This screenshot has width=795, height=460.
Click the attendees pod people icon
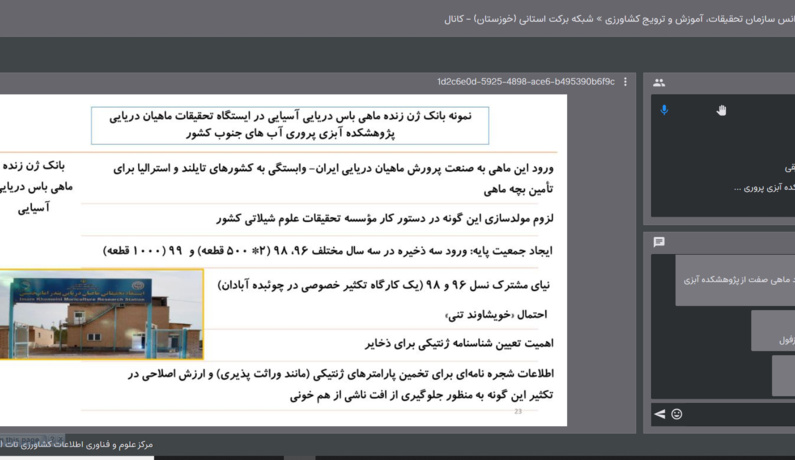[x=659, y=83]
